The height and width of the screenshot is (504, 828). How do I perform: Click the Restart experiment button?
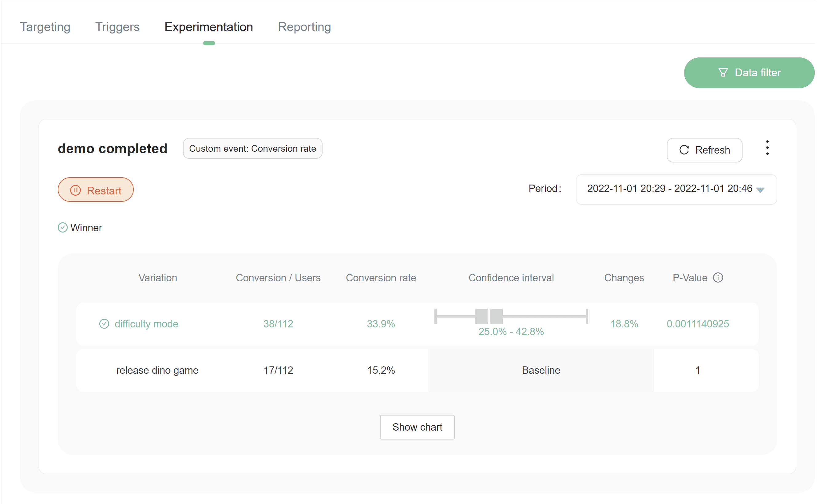(96, 190)
